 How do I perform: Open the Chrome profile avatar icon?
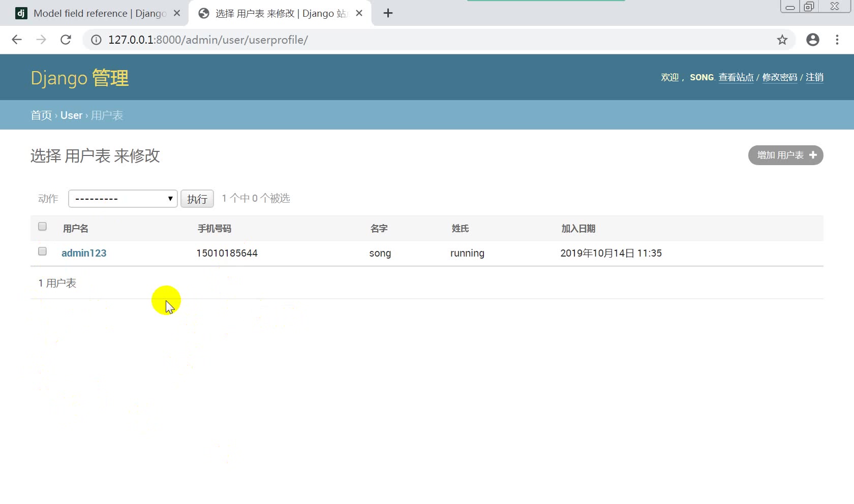[x=813, y=40]
